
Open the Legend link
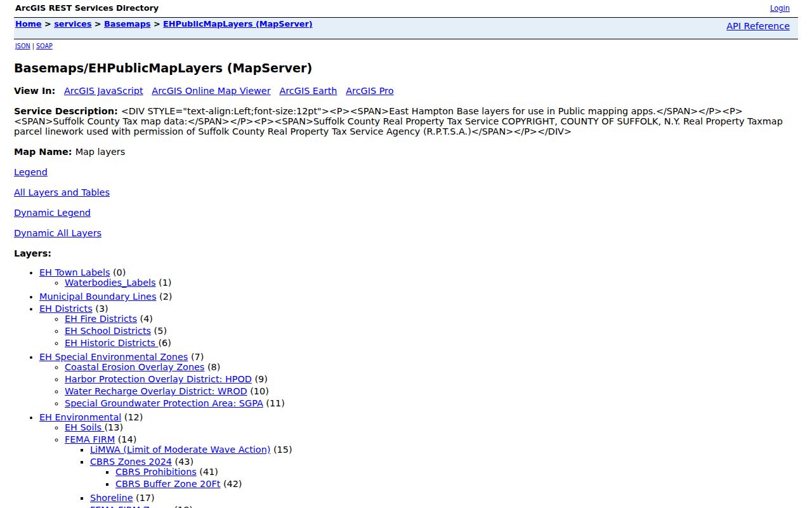31,172
